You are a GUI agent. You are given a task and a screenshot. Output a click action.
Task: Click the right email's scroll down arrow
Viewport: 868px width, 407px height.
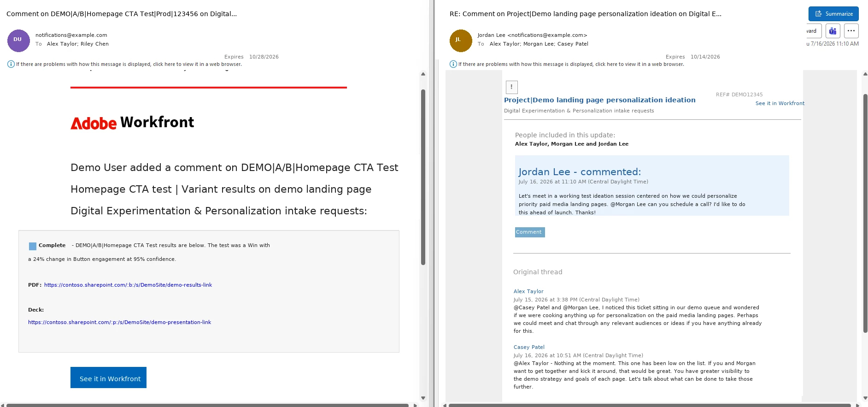(865, 398)
